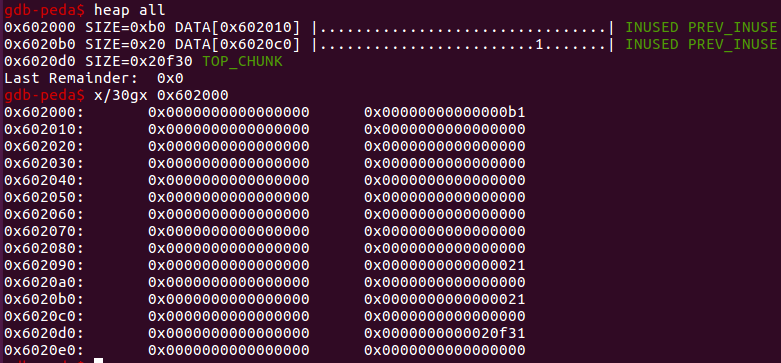Select SIZE=0x20 of chunk 0x6020b0
781x363 pixels.
[126, 44]
